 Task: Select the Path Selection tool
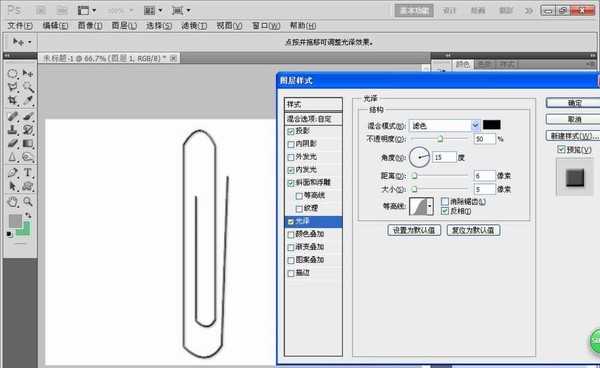(x=13, y=186)
